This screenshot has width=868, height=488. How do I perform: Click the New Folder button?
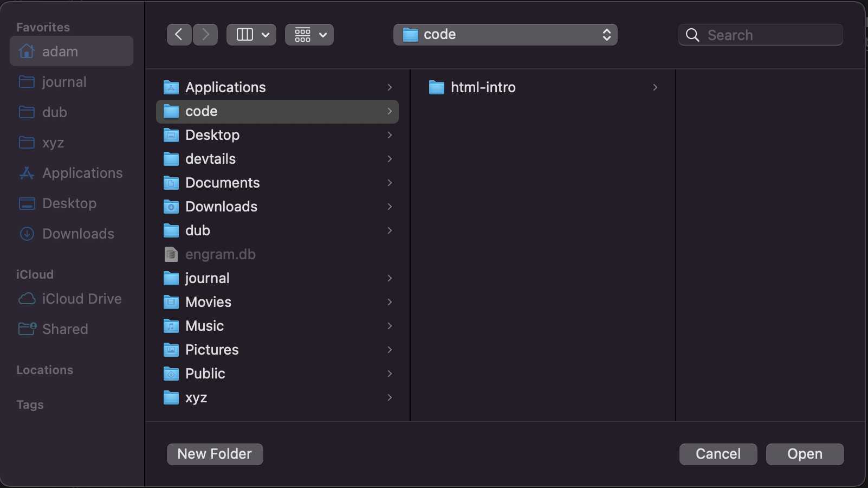click(215, 454)
